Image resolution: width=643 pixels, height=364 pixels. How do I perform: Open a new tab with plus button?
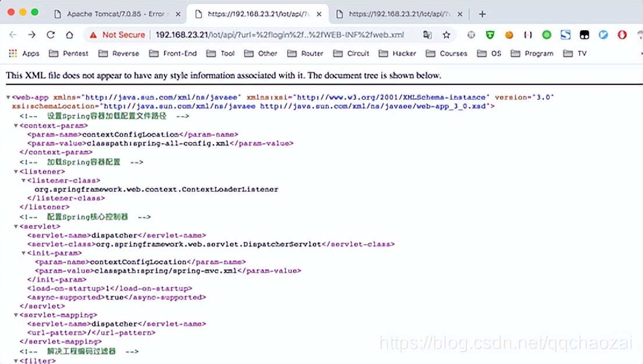483,14
